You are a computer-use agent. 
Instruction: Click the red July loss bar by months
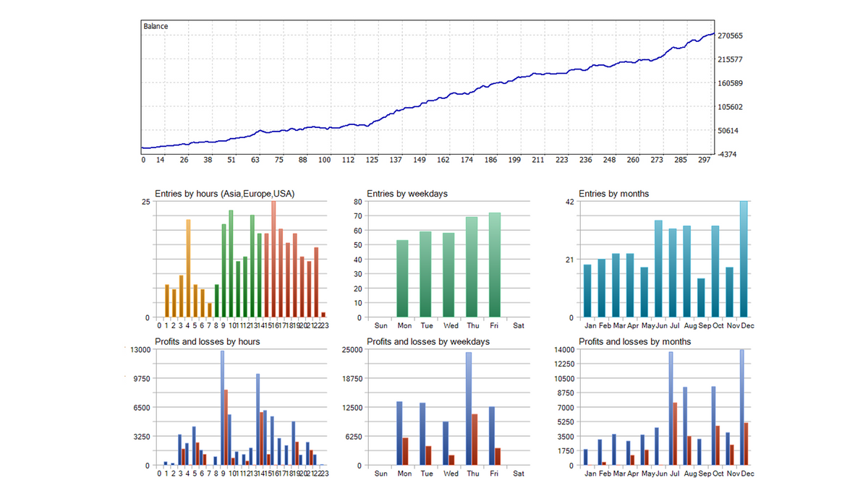point(675,434)
